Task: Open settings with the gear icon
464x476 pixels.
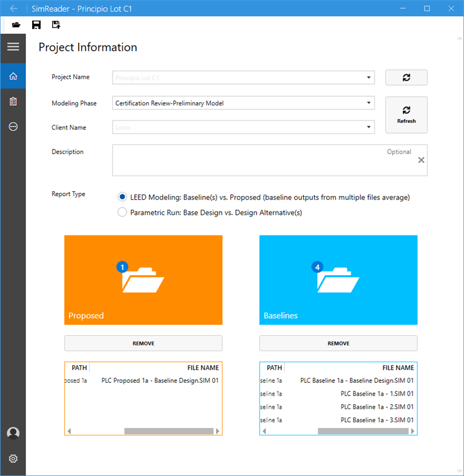Action: pyautogui.click(x=13, y=458)
